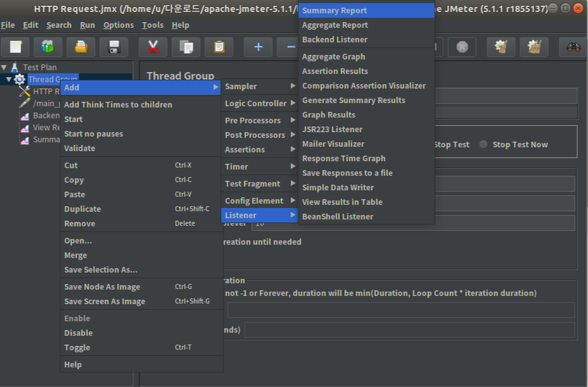Select Add Think Times to children
588x387 pixels.
(x=141, y=104)
